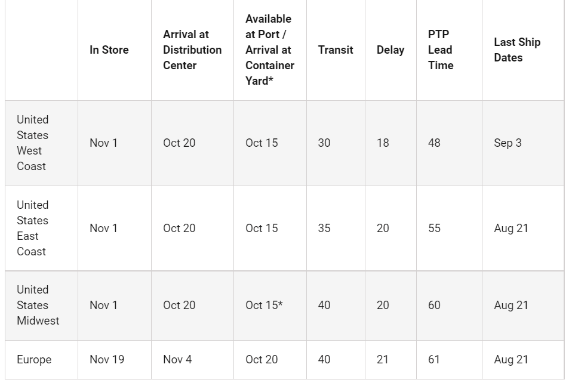Click the Delay column header
This screenshot has height=392, width=572.
pos(390,50)
